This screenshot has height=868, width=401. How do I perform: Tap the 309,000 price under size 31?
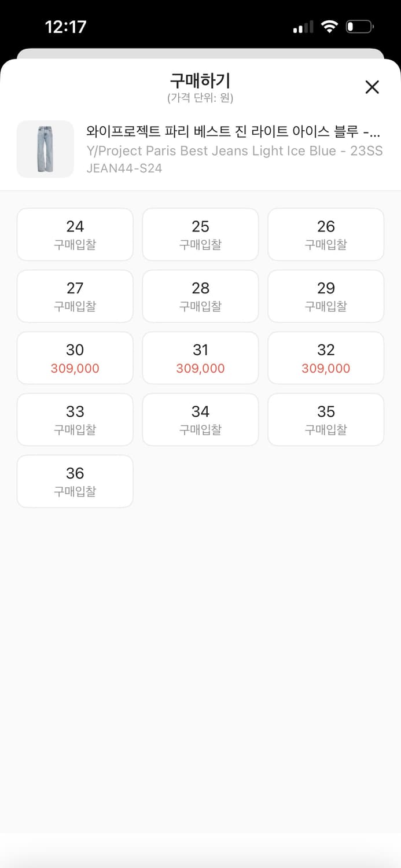(x=200, y=369)
